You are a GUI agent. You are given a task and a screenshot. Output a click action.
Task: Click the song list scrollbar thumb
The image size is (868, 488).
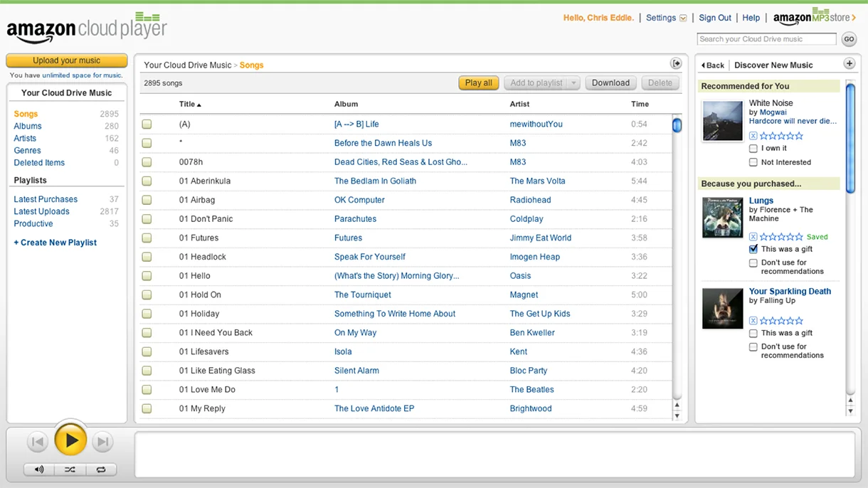[x=677, y=125]
